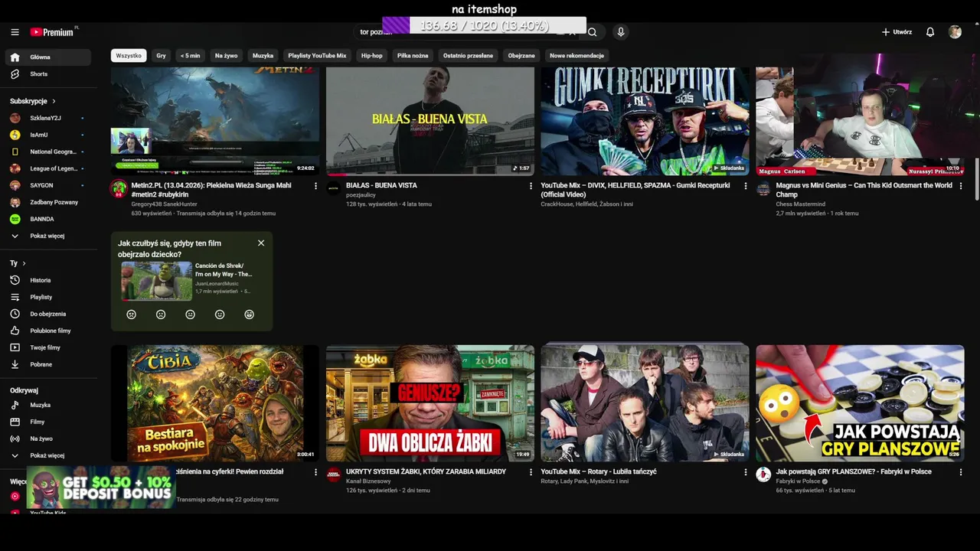Viewport: 980px width, 551px height.
Task: Select the Piłka nożna filter chip
Action: (x=413, y=55)
